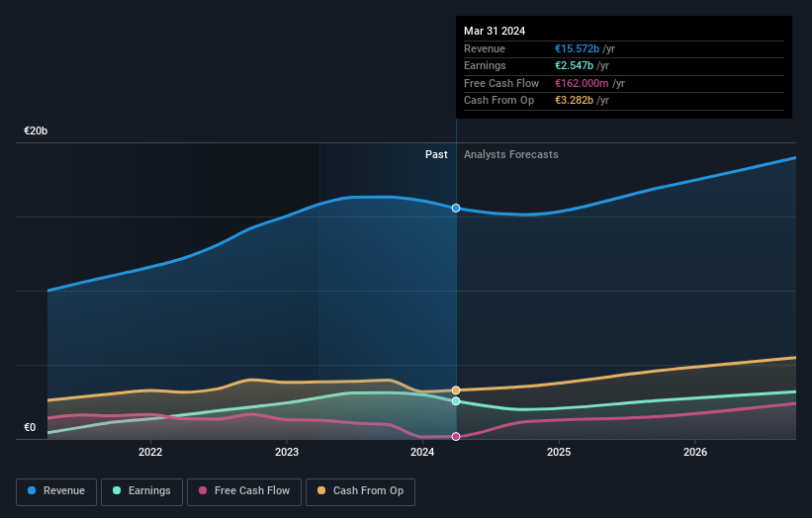This screenshot has height=518, width=812.
Task: Select the 2026 axis label
Action: (x=695, y=452)
